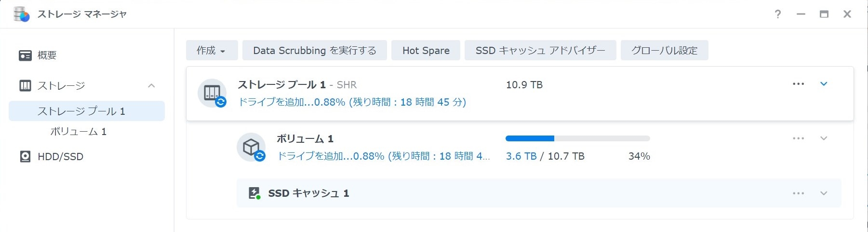Click the HDD/SSD drive icon
The width and height of the screenshot is (868, 232).
[x=25, y=157]
